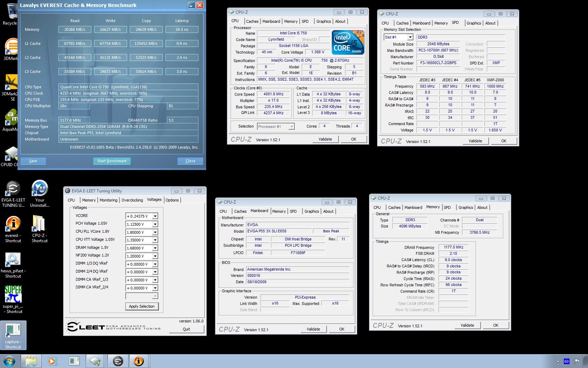Image resolution: width=588 pixels, height=368 pixels.
Task: Click the Close button in EVEREST benchmark
Action: click(190, 161)
